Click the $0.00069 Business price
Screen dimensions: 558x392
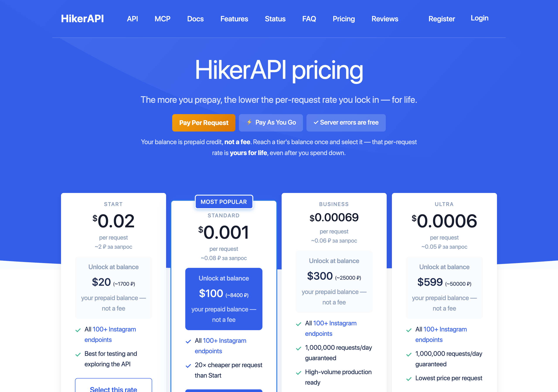334,217
